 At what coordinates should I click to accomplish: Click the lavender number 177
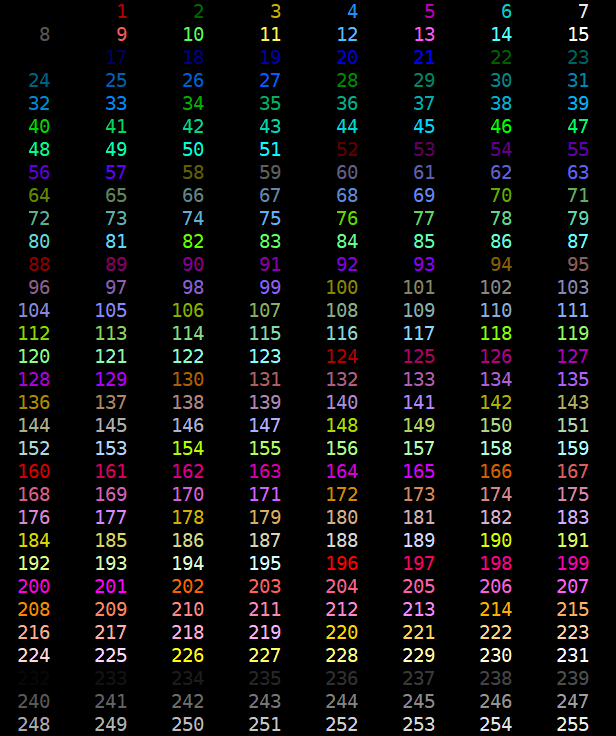111,517
